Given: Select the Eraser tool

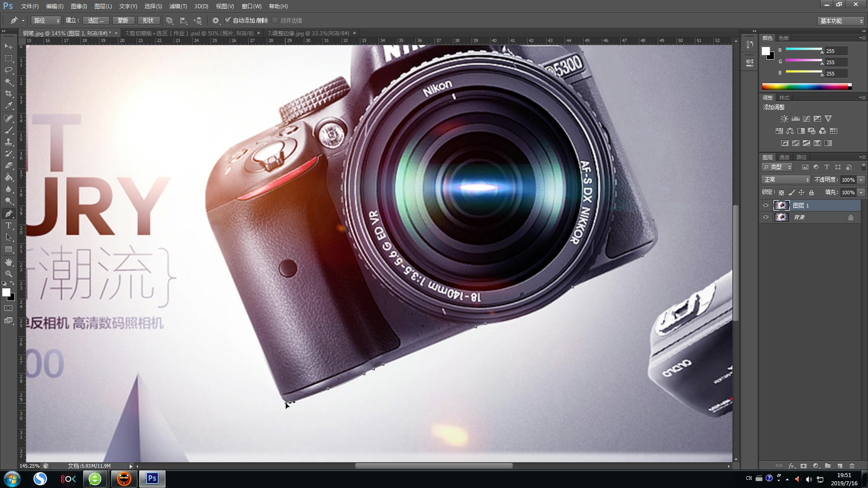Looking at the screenshot, I should 9,165.
